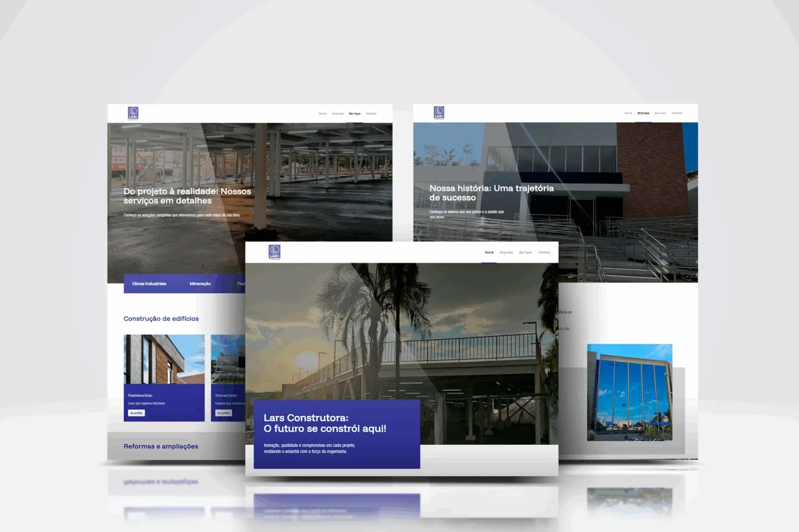
Task: Click the 'Do projeto à realidade' headline
Action: click(x=187, y=196)
